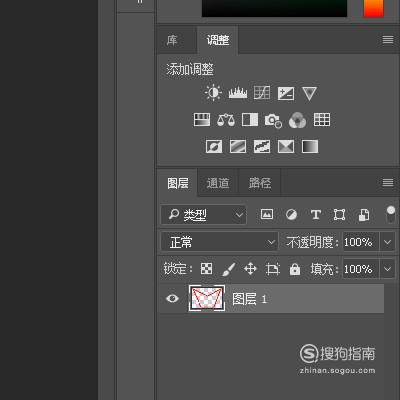This screenshot has height=400, width=400.
Task: Add Color Balance scales icon
Action: click(226, 120)
